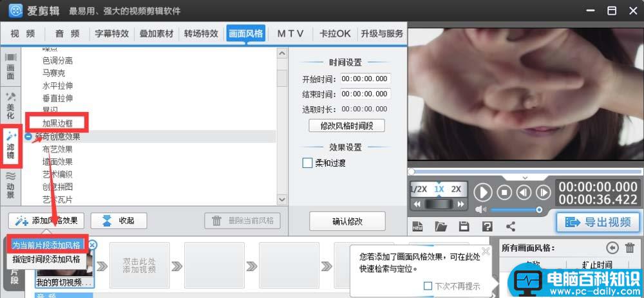Select the 画面 side category
This screenshot has width=644, height=298.
11,66
